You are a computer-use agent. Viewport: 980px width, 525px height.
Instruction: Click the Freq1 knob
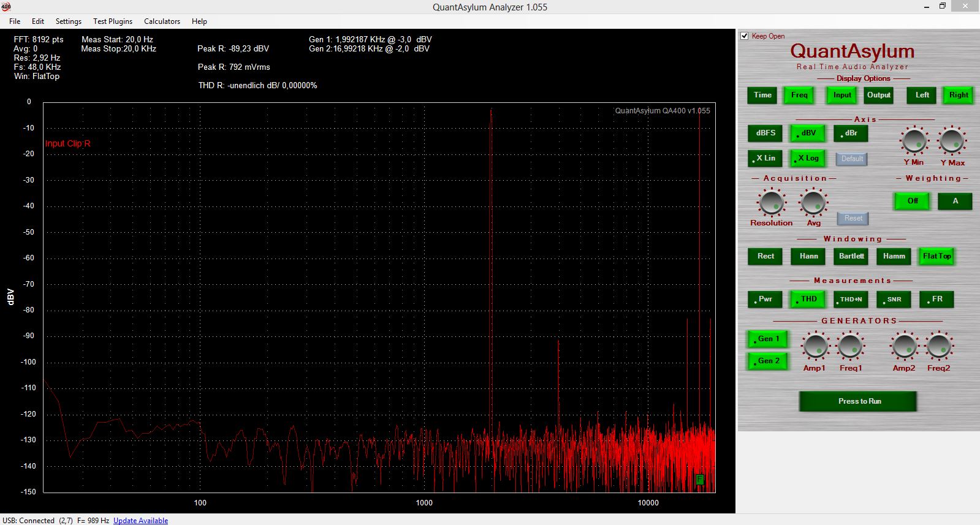[851, 346]
